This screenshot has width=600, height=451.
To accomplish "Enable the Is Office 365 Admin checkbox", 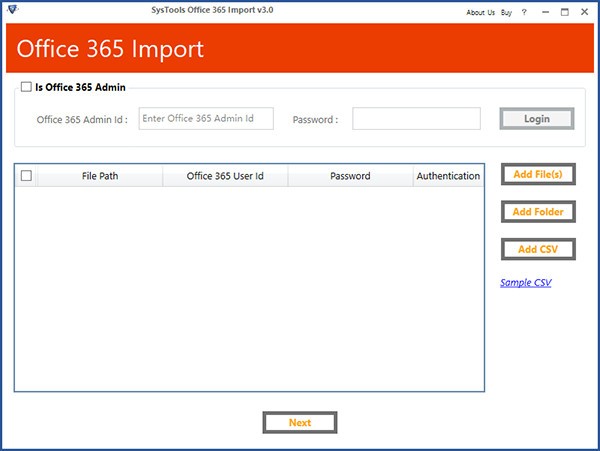I will click(x=26, y=87).
